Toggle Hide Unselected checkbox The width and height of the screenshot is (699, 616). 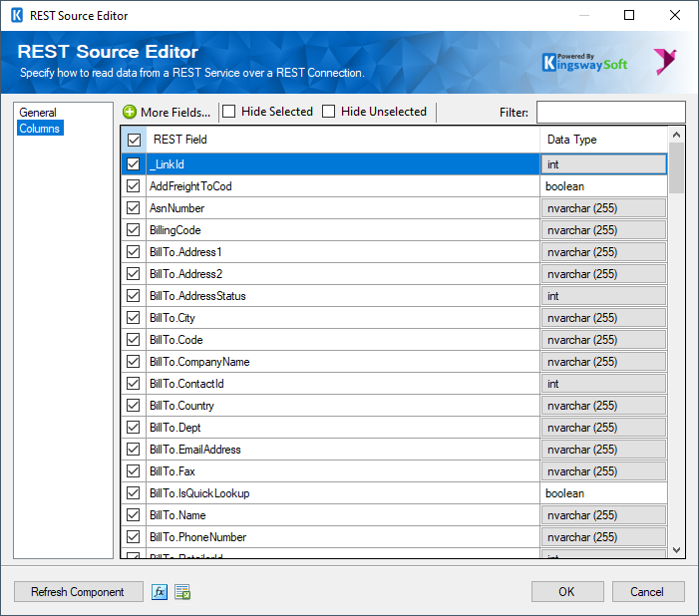328,112
